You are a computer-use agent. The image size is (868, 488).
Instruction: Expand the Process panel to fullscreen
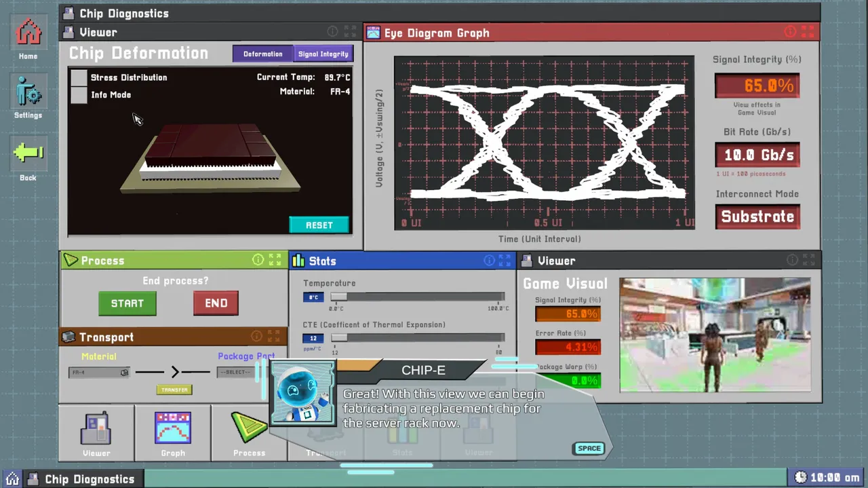[x=275, y=260]
